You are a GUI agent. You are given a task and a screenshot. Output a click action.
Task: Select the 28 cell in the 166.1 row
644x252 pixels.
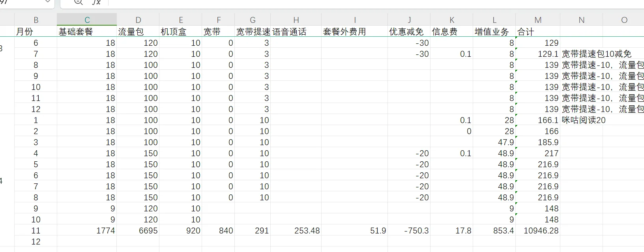pos(494,120)
